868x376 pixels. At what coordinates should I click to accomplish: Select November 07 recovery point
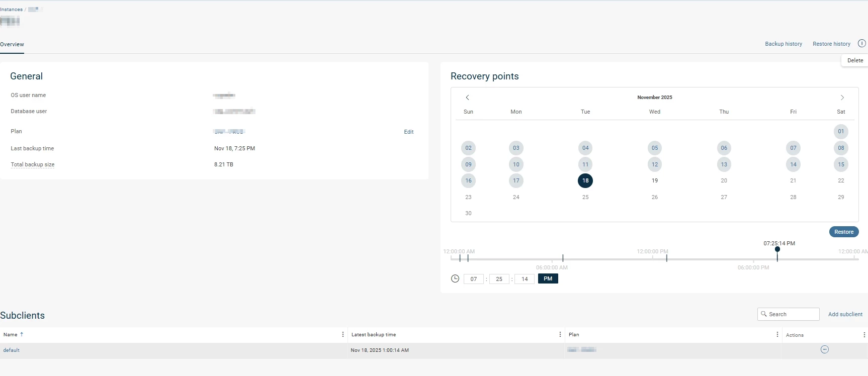[793, 148]
